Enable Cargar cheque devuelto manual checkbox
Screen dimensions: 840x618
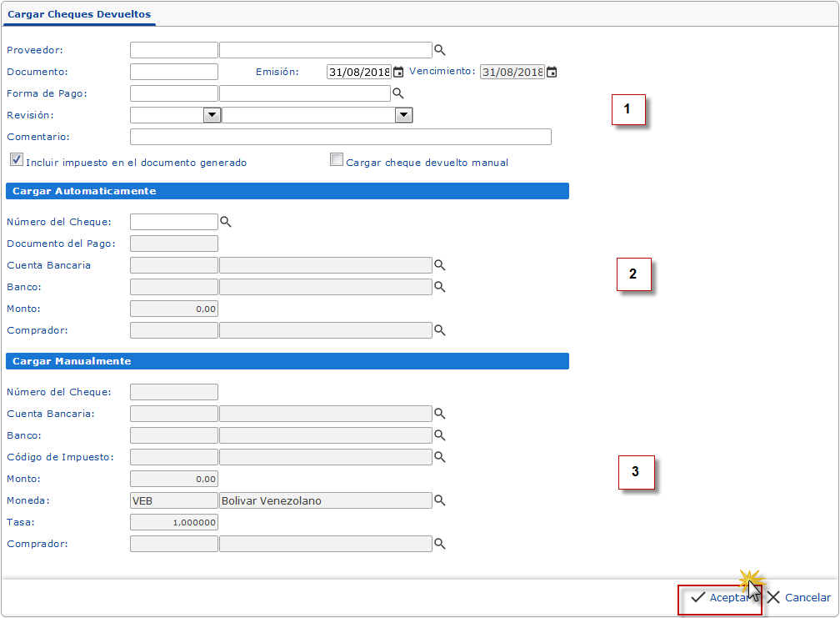pos(337,159)
